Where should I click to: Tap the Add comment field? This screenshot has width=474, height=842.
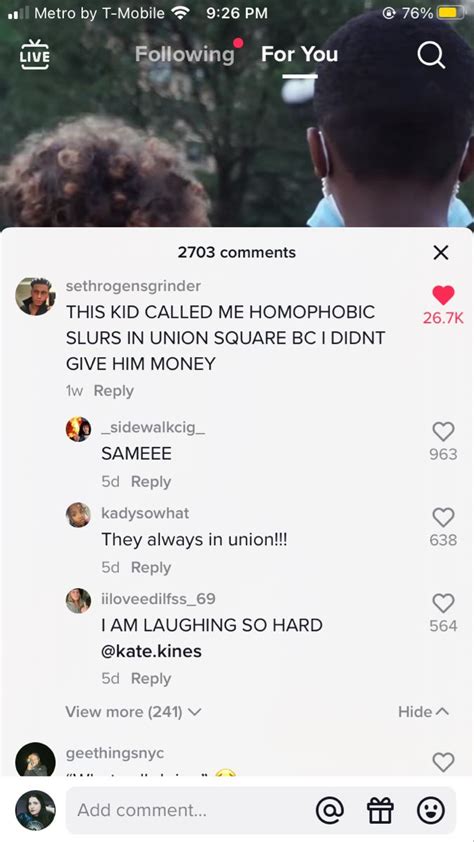(x=188, y=810)
